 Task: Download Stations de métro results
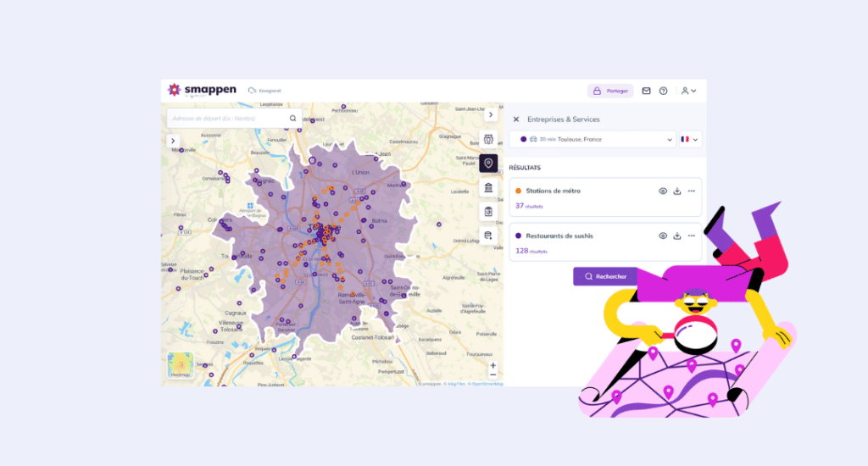coord(677,191)
